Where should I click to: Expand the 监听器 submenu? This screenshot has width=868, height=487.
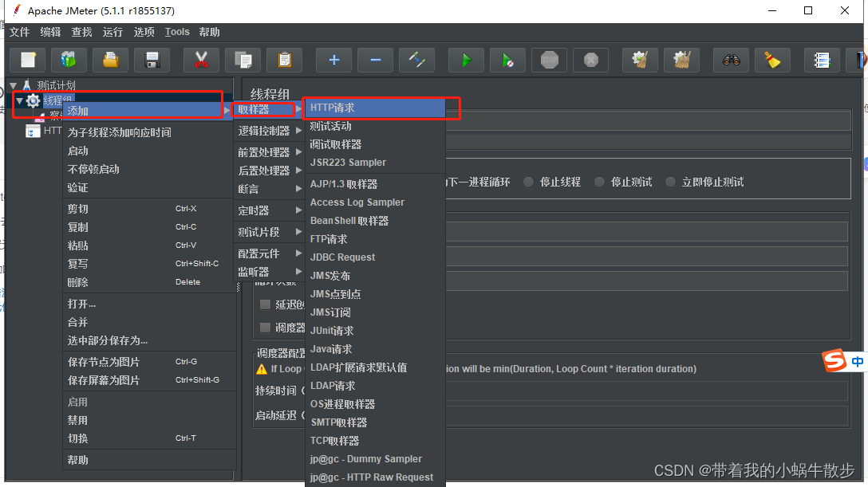click(x=269, y=272)
